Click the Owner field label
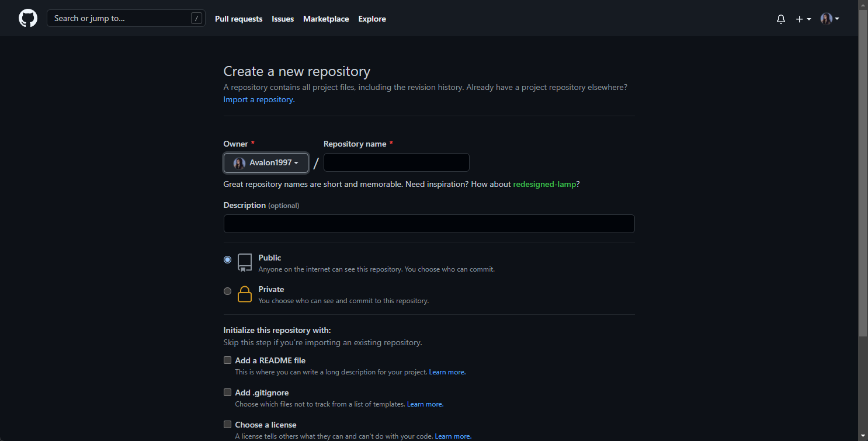868x441 pixels. pos(236,144)
